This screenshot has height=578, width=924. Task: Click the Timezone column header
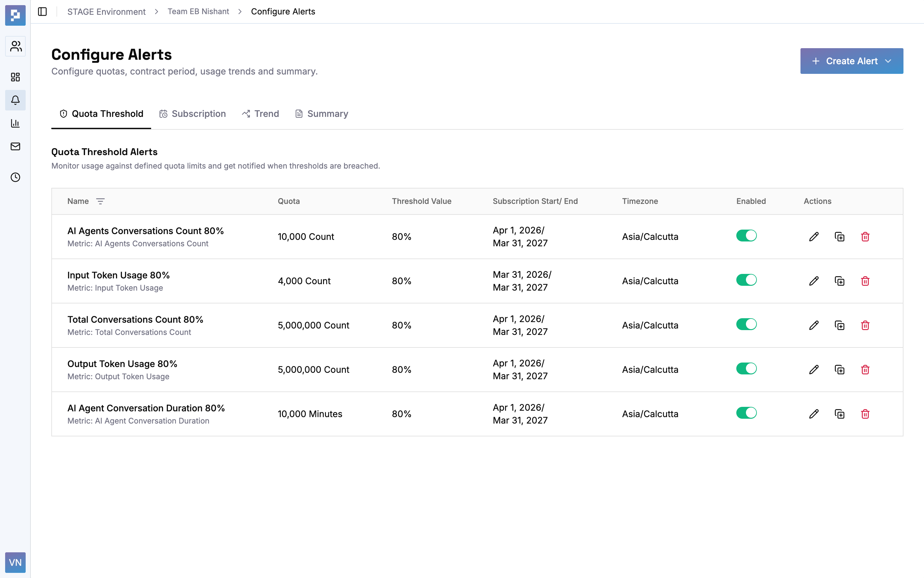click(x=640, y=201)
